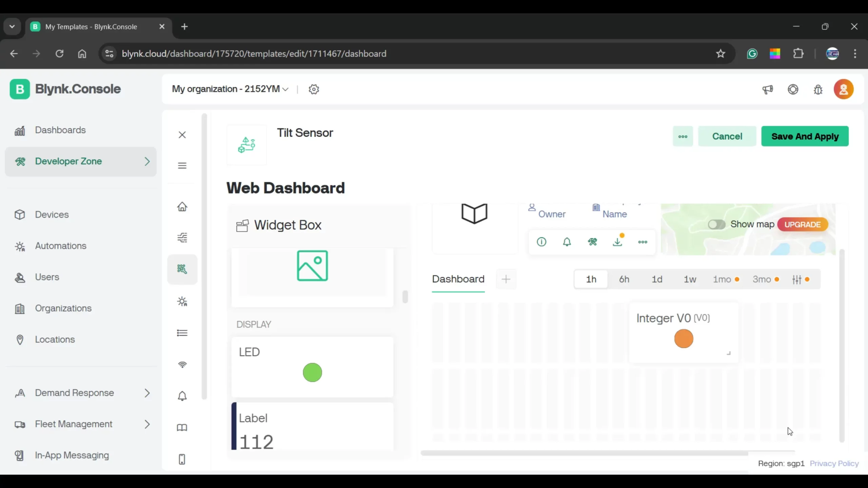Image resolution: width=868 pixels, height=488 pixels.
Task: Open the Mobile Dashboard phone icon
Action: [182, 459]
